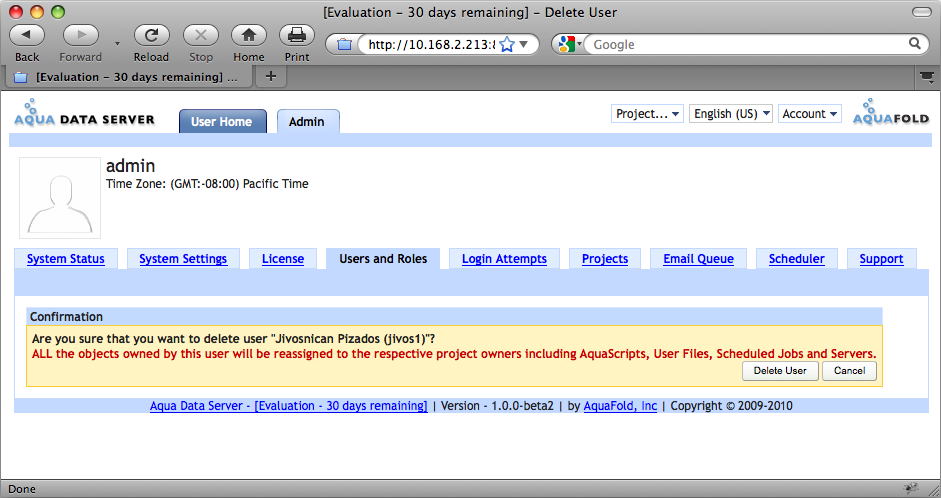Image resolution: width=941 pixels, height=498 pixels.
Task: Click the toolbar toggle pill in title bar
Action: coord(921,12)
